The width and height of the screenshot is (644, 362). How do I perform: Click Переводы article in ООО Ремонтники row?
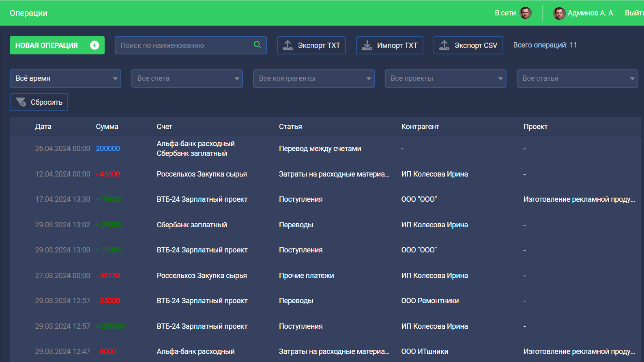pyautogui.click(x=296, y=301)
